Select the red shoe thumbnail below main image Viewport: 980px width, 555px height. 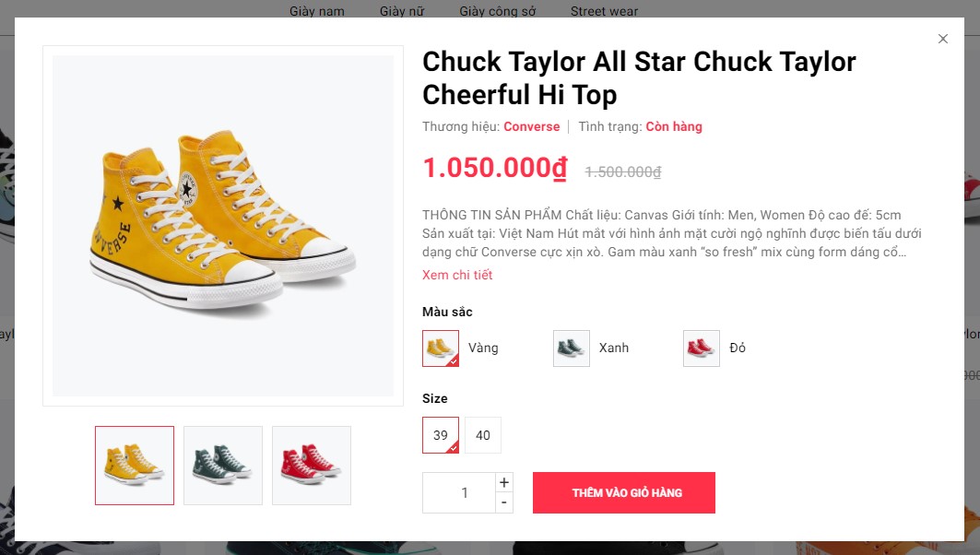[312, 466]
